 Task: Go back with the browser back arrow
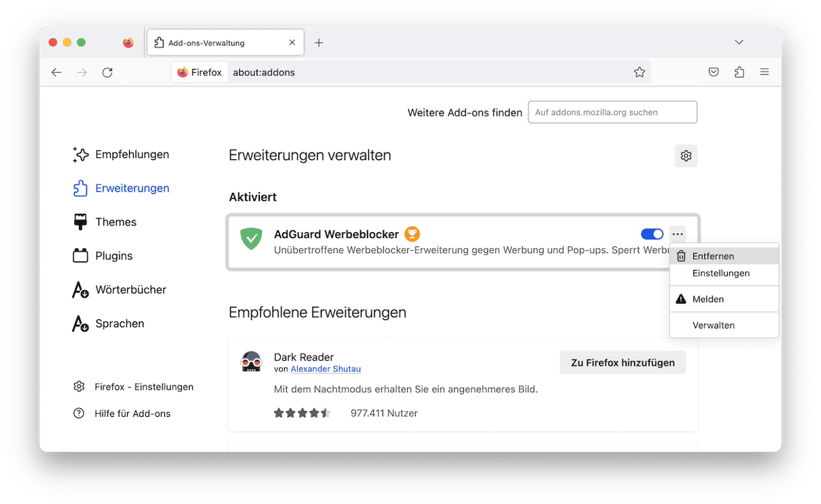[x=57, y=72]
